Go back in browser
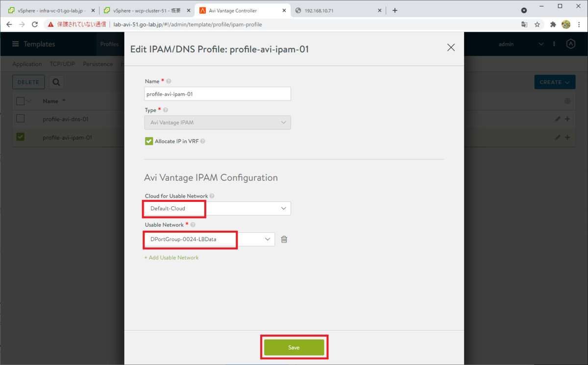Image resolution: width=588 pixels, height=365 pixels. click(9, 24)
